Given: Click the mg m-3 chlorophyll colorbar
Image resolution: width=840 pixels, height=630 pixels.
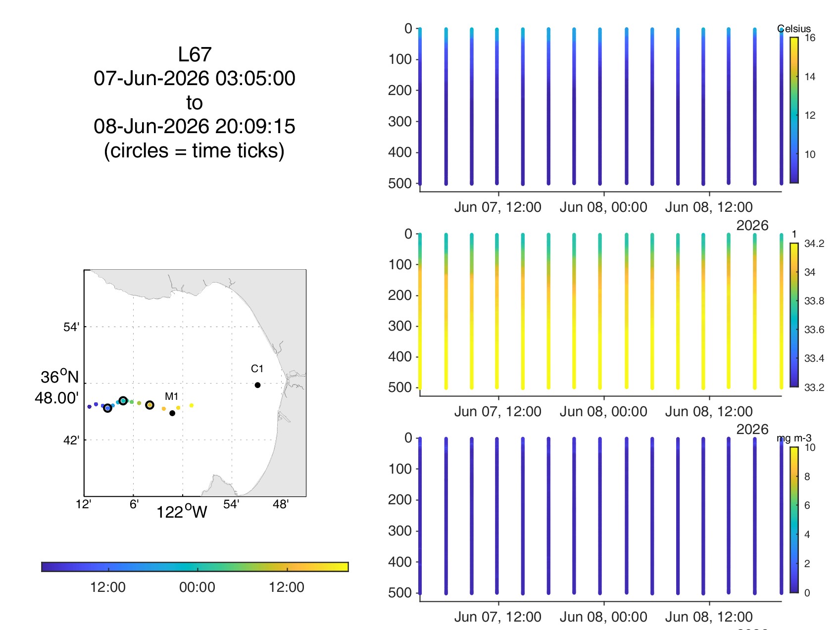Looking at the screenshot, I should [794, 520].
